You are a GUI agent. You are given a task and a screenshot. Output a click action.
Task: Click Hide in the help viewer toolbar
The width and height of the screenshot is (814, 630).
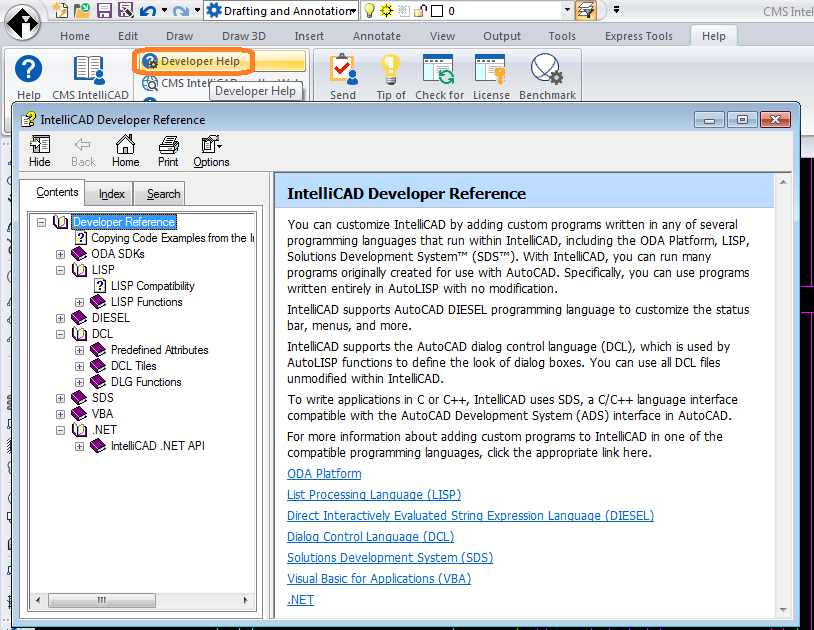pos(39,151)
